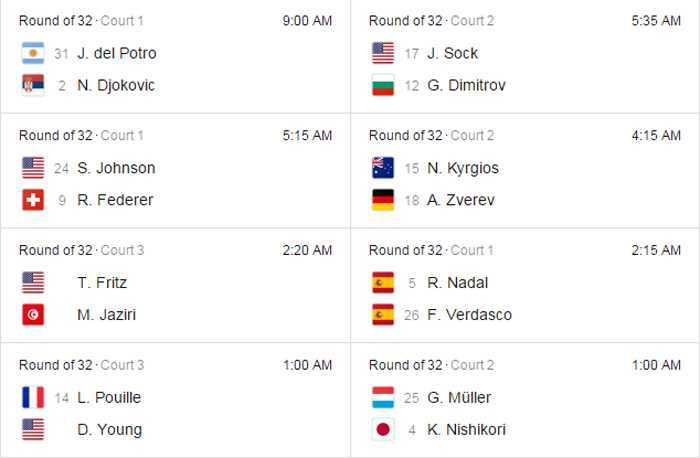The height and width of the screenshot is (458, 700).
Task: Select D. Young player name
Action: tap(109, 430)
